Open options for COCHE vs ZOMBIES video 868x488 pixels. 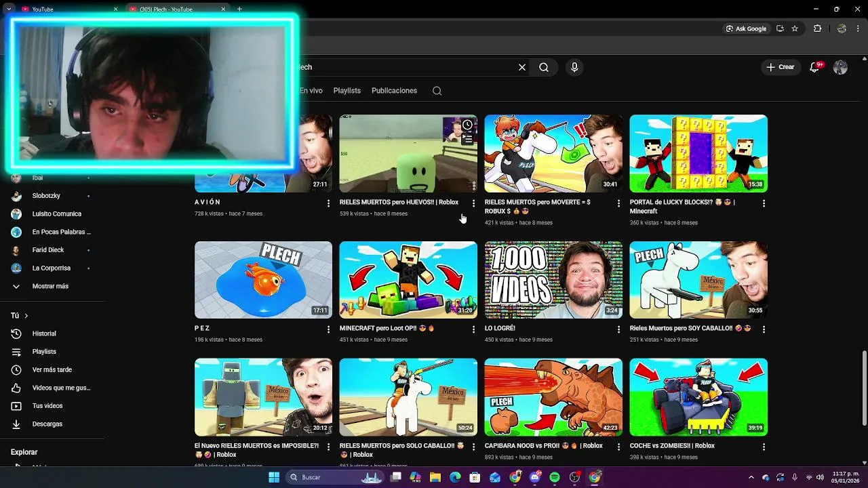[764, 447]
